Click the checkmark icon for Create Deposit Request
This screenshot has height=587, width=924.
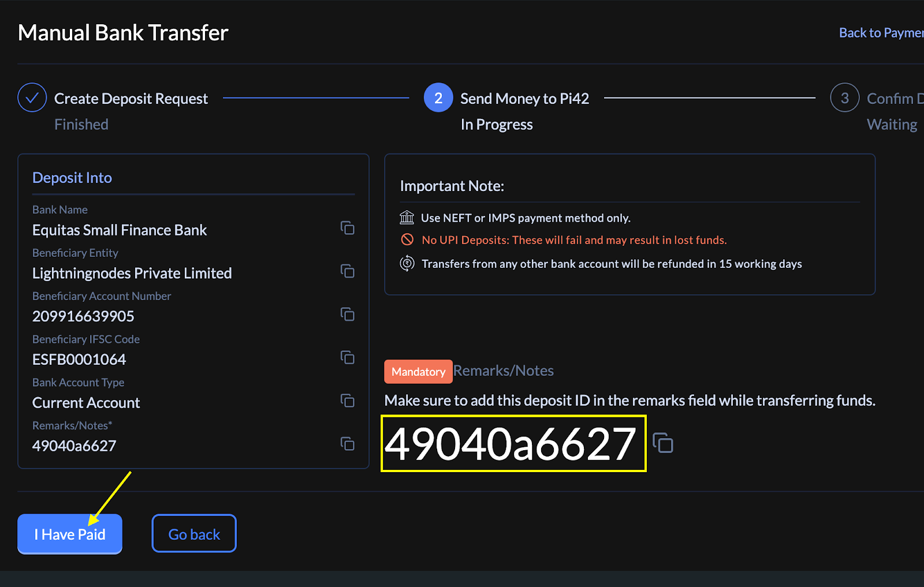coord(32,98)
